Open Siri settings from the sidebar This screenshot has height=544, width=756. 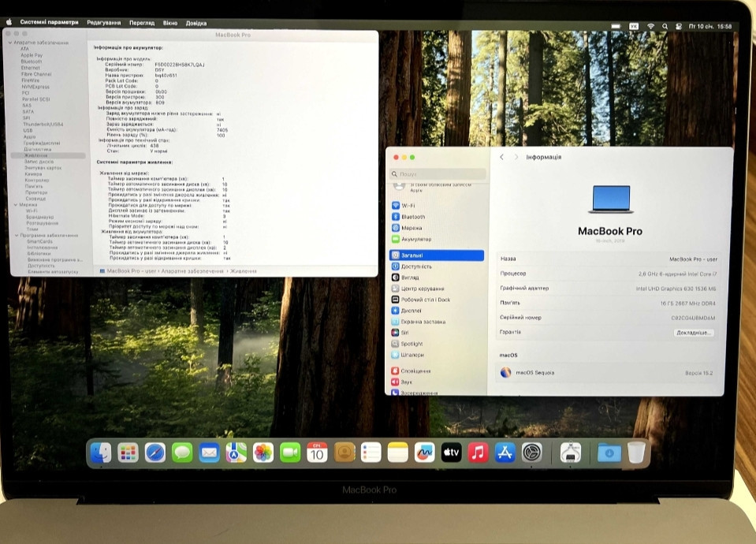click(407, 333)
